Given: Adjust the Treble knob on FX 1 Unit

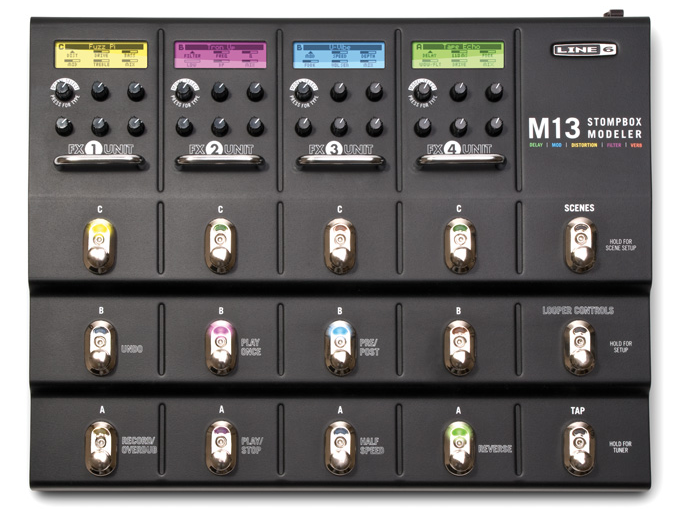Looking at the screenshot, I should tap(100, 126).
